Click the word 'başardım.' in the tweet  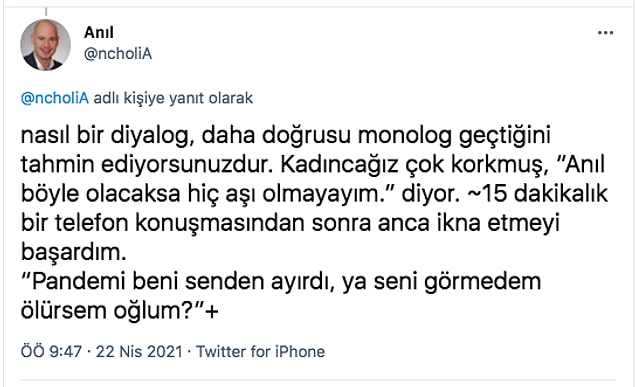click(x=74, y=253)
